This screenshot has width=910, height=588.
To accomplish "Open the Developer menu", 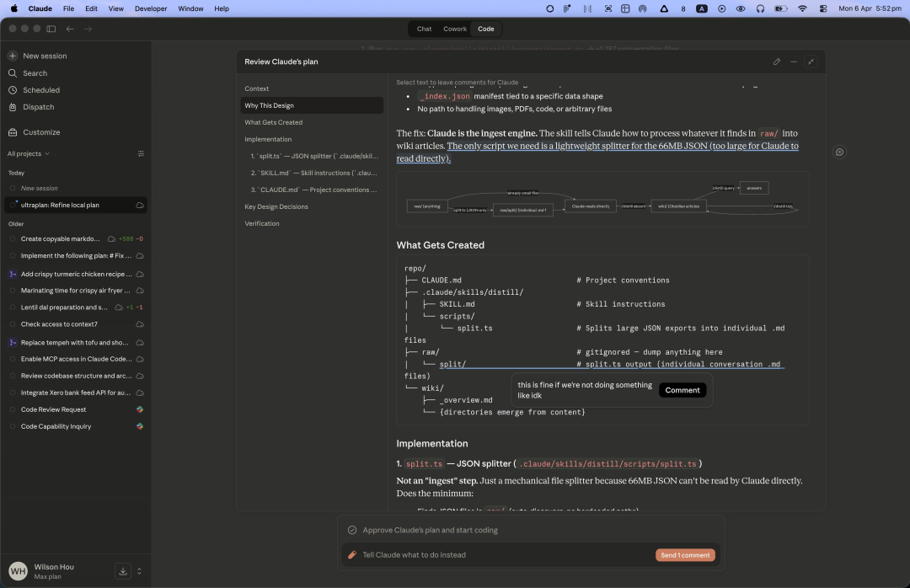I will pos(151,8).
